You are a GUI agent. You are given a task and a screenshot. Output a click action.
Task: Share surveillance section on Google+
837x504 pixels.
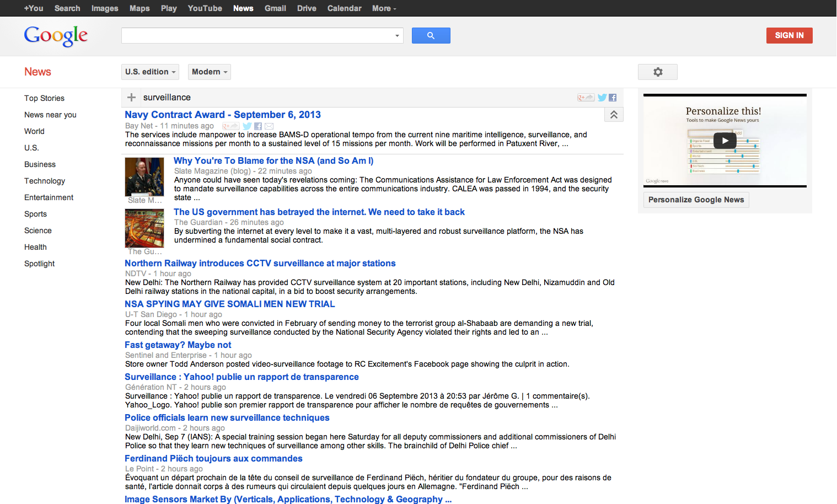coord(585,98)
